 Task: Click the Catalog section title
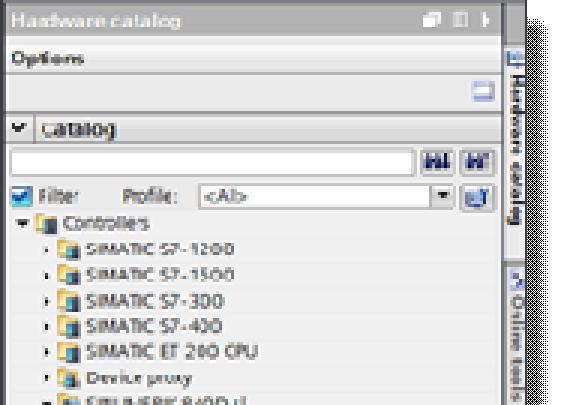(x=79, y=130)
